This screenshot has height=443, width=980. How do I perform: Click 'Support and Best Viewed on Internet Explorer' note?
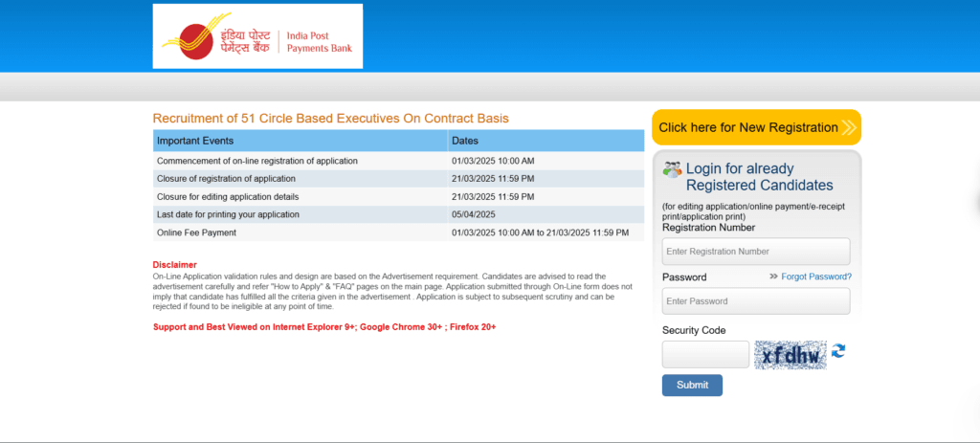[x=324, y=327]
